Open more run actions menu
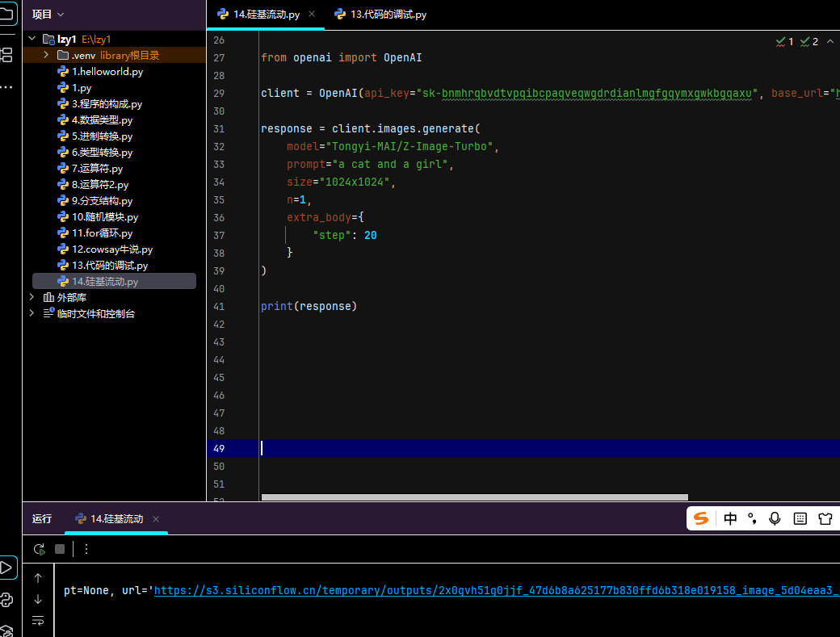840x637 pixels. tap(86, 549)
